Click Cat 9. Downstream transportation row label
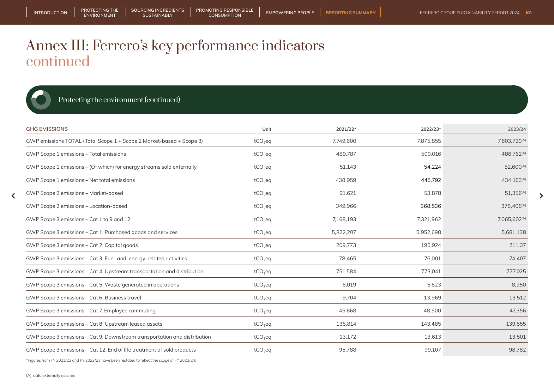 pyautogui.click(x=118, y=337)
